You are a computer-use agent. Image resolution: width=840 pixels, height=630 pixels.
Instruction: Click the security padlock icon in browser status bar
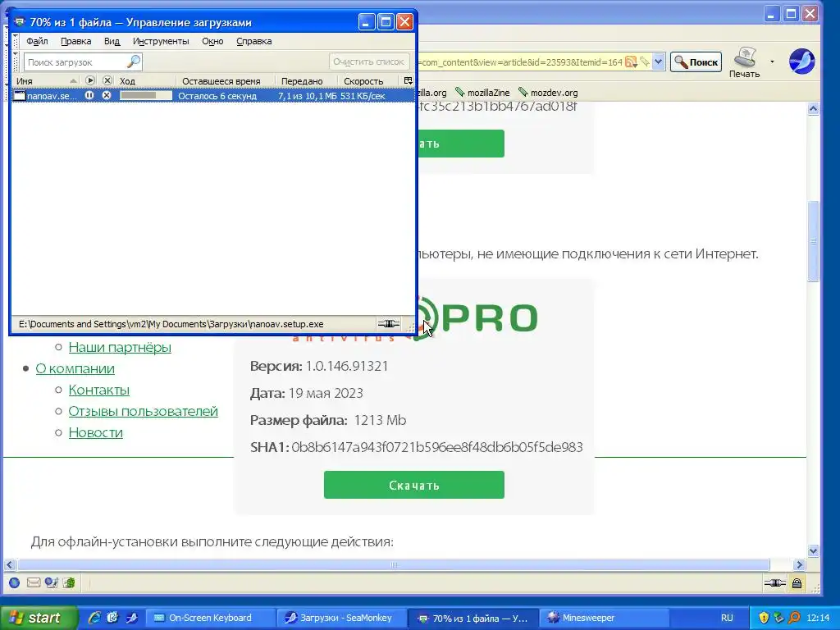tap(797, 583)
